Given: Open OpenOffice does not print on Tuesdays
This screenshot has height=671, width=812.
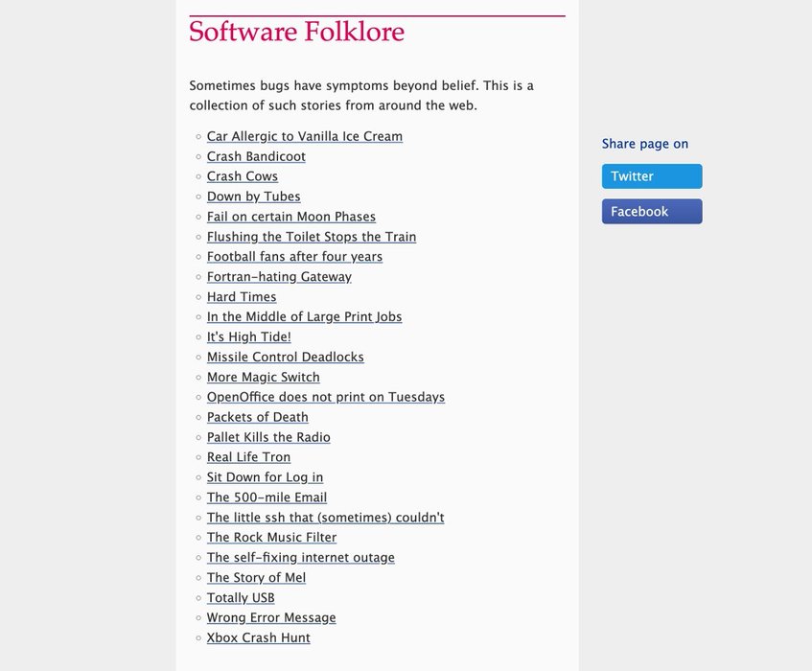Looking at the screenshot, I should coord(326,397).
